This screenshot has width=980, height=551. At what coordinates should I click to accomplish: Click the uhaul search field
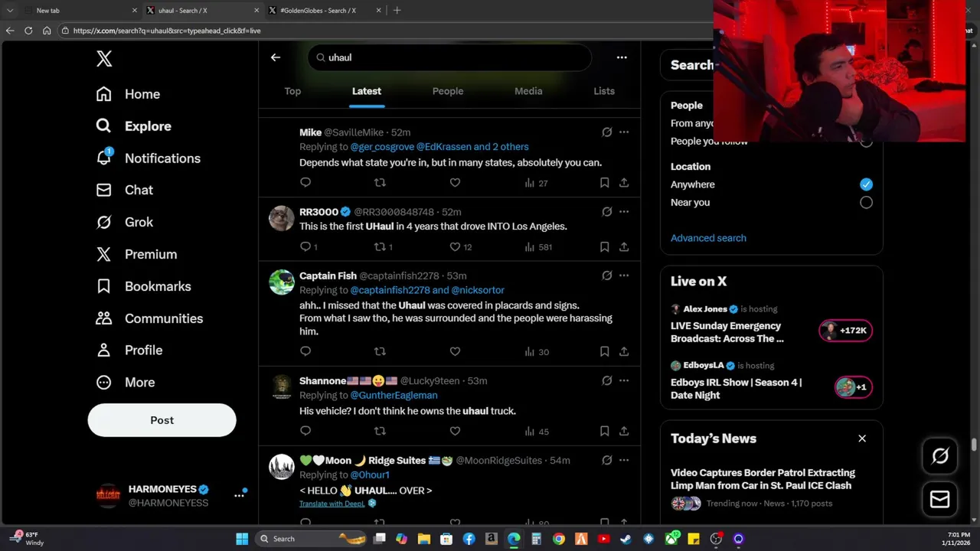(449, 57)
